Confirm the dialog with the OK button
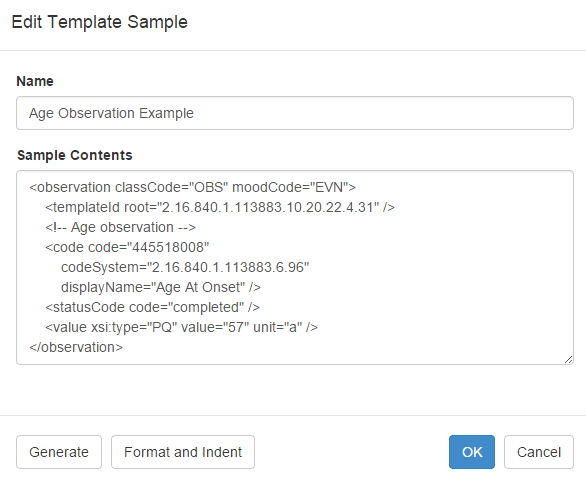586x481 pixels. pos(472,452)
